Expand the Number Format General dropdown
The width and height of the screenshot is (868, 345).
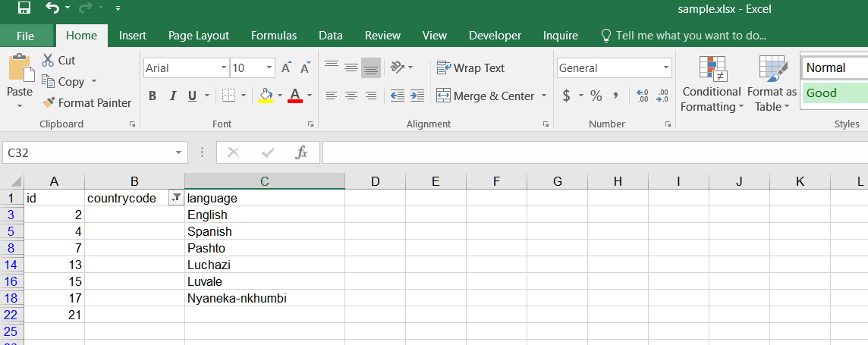coord(665,68)
